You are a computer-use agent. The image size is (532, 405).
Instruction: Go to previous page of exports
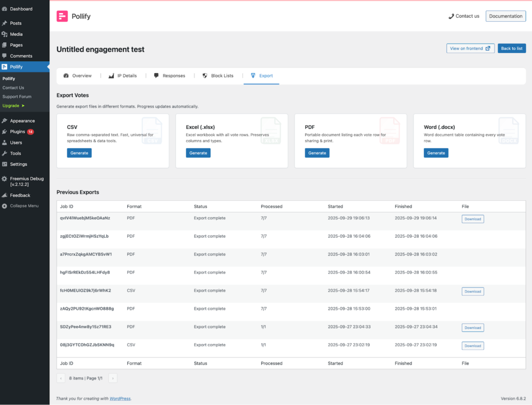tap(61, 378)
